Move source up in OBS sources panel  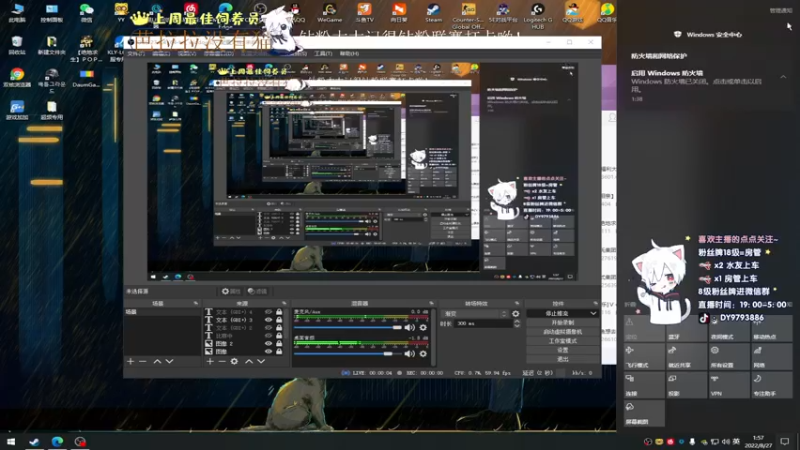coord(249,361)
